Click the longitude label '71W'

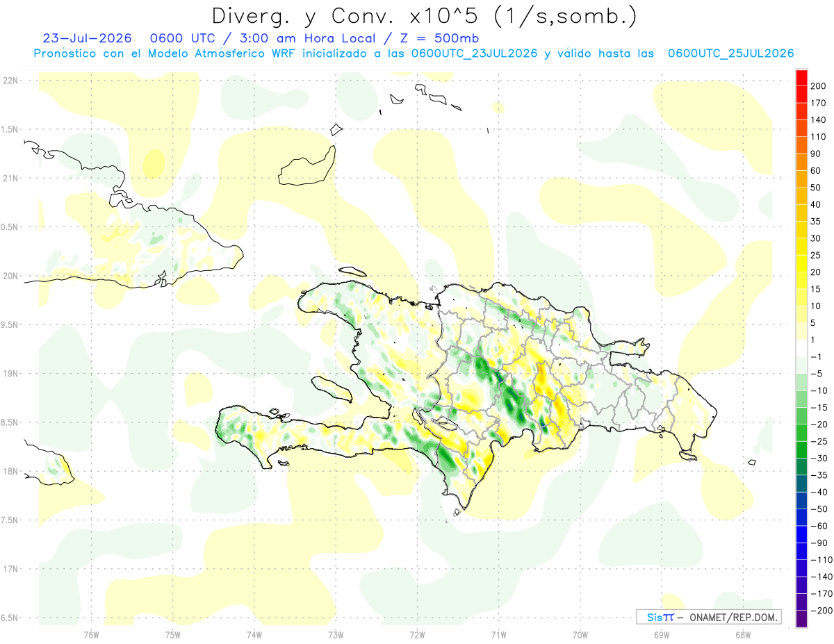[498, 636]
